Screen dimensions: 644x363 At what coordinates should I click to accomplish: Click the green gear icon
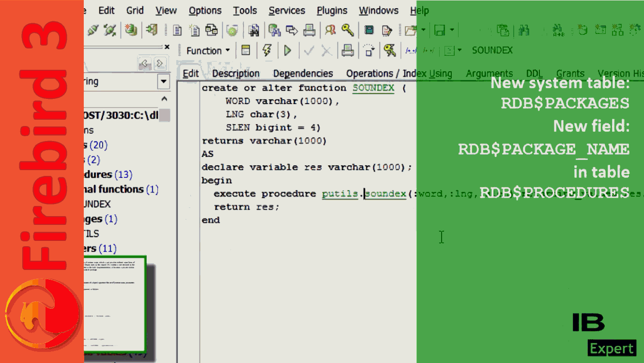tap(232, 30)
